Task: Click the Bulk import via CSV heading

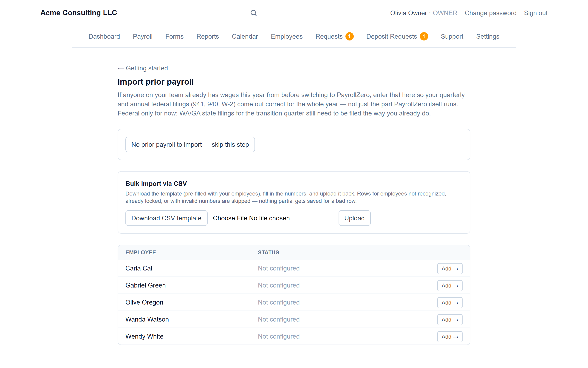Action: (156, 184)
